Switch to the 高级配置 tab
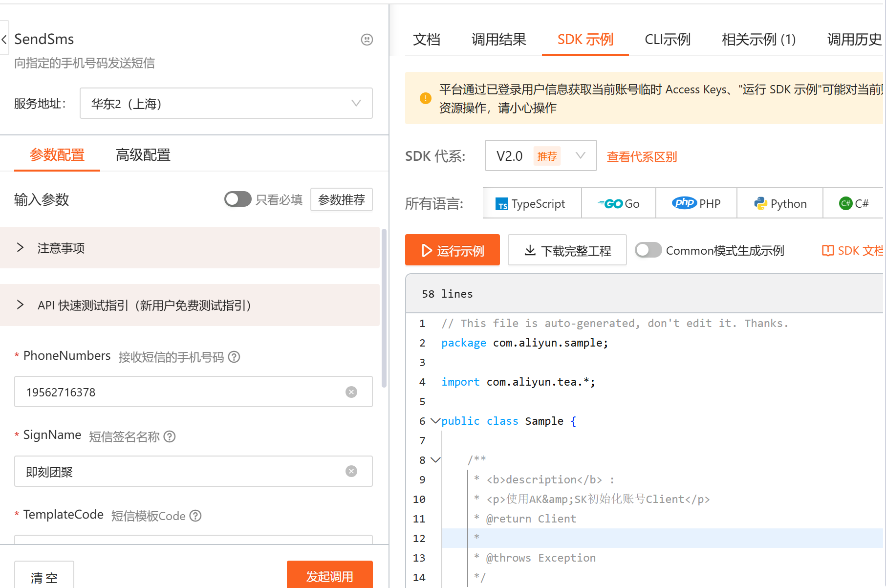The height and width of the screenshot is (588, 886). (143, 155)
